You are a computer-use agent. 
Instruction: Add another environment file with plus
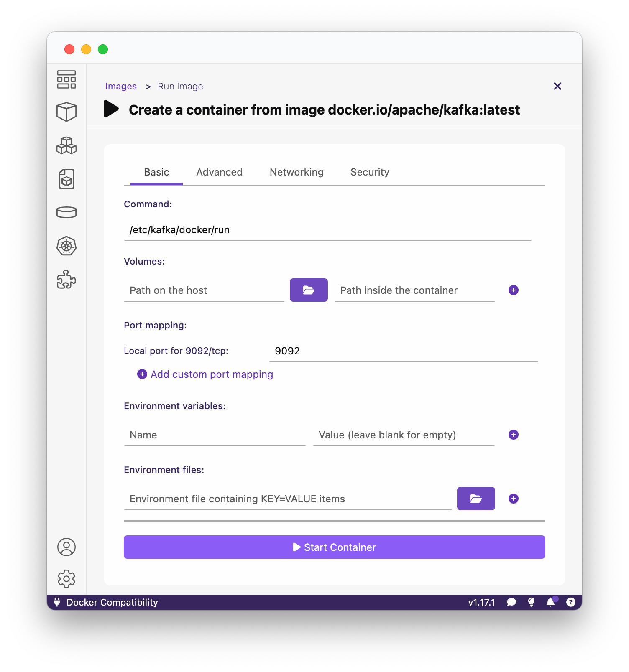click(x=514, y=499)
